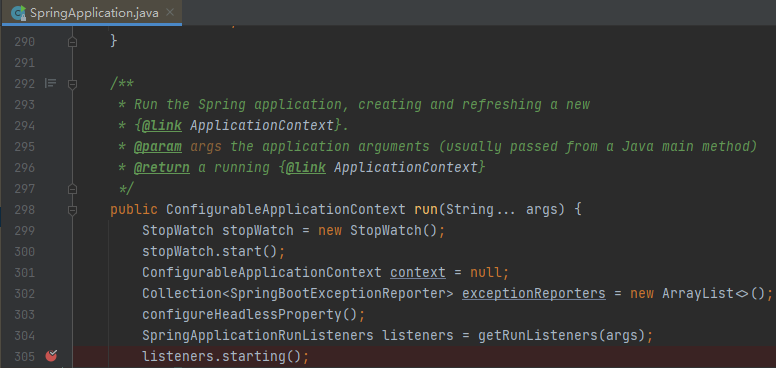
Task: Click line number 299 in the gutter
Action: (x=25, y=231)
